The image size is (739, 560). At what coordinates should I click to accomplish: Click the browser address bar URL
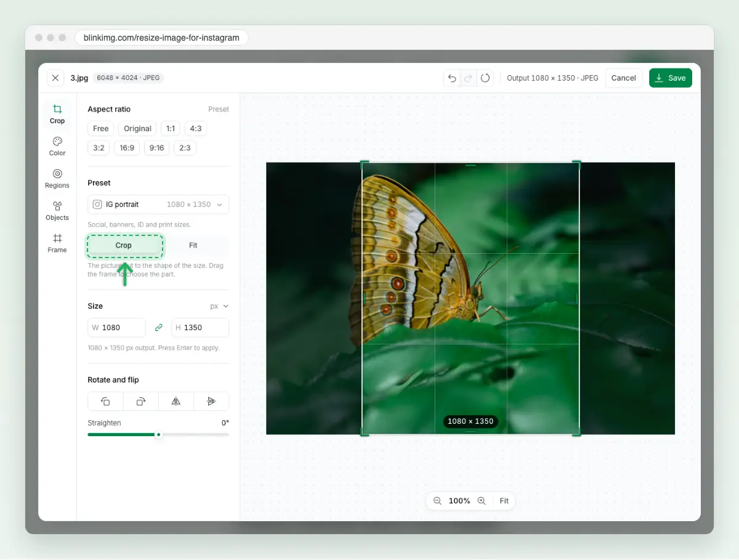(x=161, y=38)
